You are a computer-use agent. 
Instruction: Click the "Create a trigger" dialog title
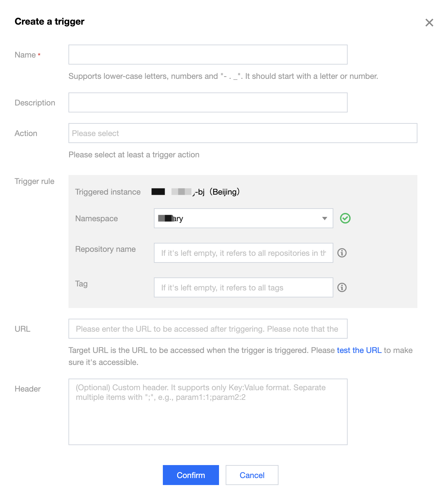[x=50, y=22]
